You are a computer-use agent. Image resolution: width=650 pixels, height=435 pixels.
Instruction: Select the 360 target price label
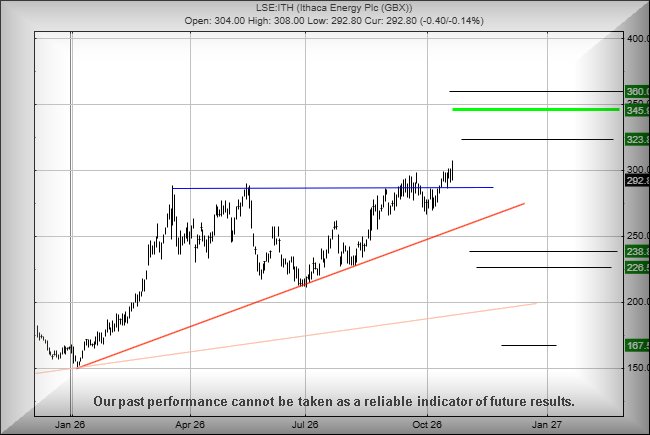click(637, 92)
